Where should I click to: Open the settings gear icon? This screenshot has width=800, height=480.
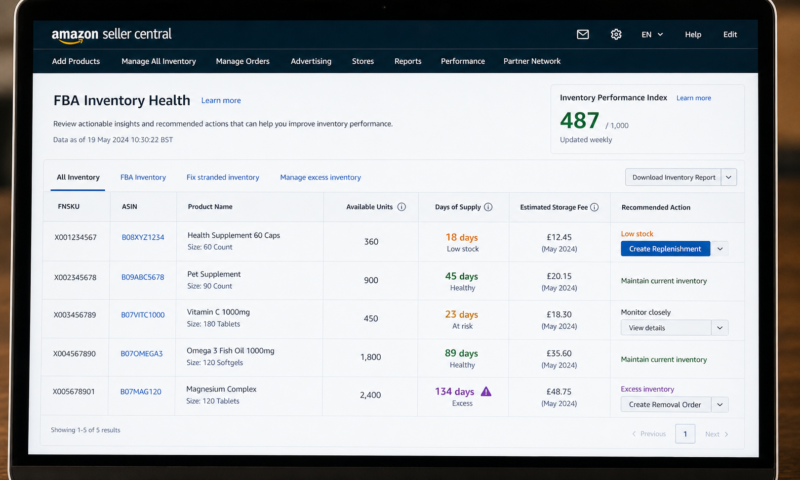click(616, 34)
